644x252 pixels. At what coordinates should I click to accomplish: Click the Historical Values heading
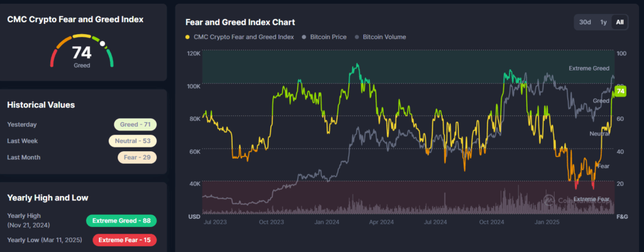[x=41, y=105]
